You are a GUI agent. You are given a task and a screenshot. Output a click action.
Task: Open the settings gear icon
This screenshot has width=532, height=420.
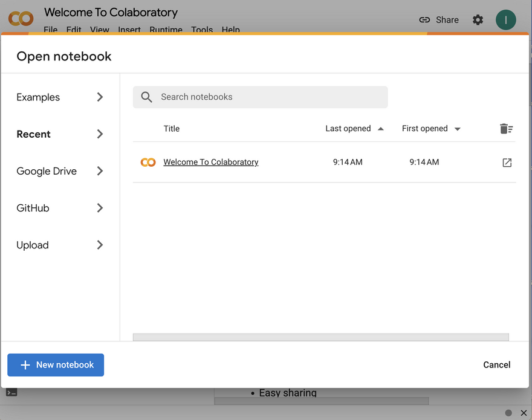pyautogui.click(x=478, y=20)
